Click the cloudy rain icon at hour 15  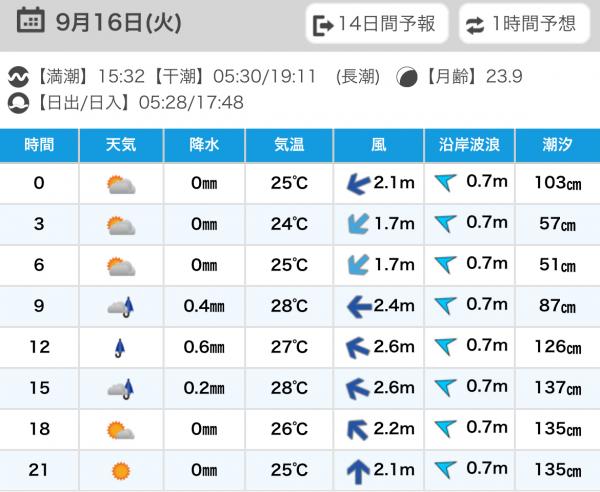pyautogui.click(x=121, y=388)
